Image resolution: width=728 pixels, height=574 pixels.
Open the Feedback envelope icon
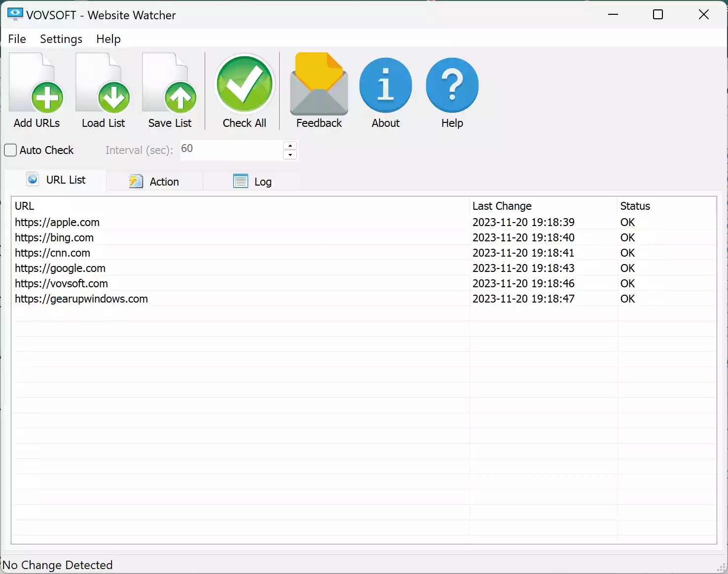[319, 91]
